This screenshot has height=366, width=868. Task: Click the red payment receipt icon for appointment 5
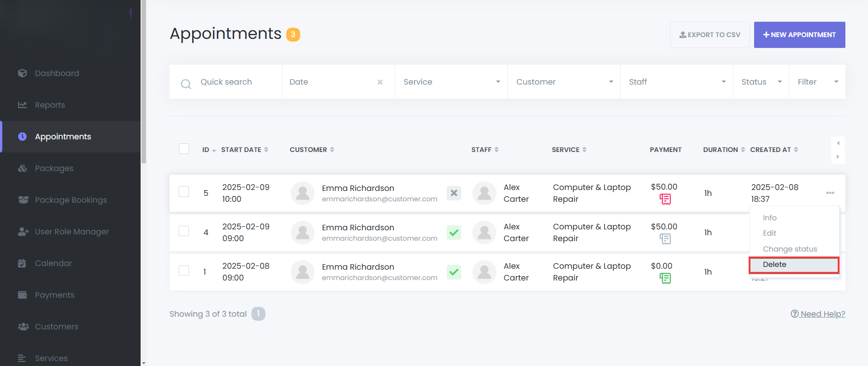click(x=665, y=199)
